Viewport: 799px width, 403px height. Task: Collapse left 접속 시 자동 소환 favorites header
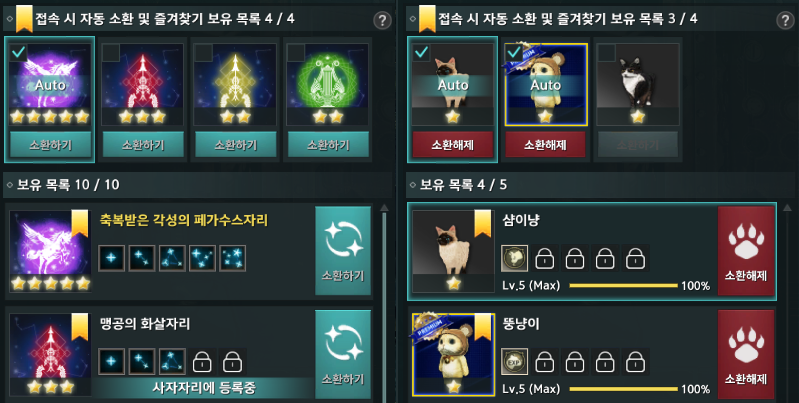point(10,19)
